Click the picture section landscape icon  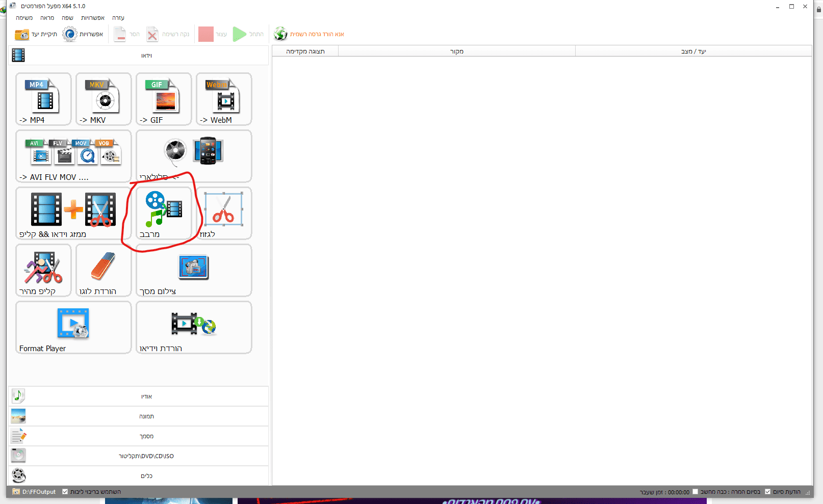[x=18, y=416]
